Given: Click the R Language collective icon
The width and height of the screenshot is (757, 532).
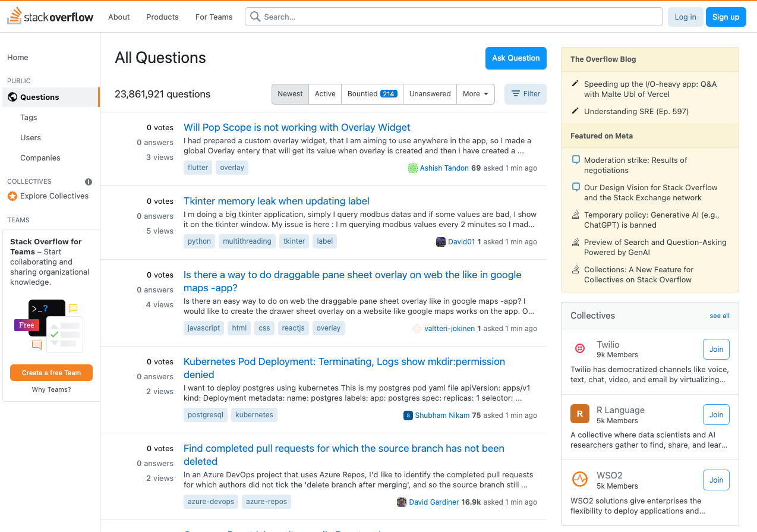Looking at the screenshot, I should click(579, 414).
